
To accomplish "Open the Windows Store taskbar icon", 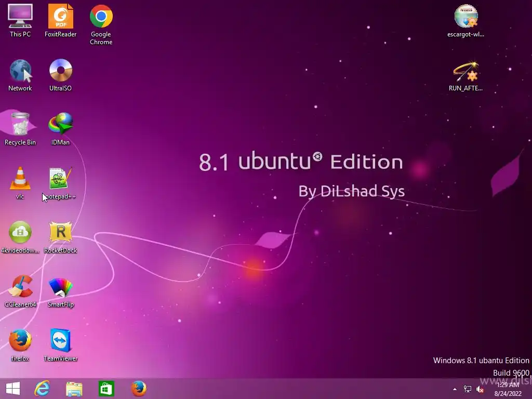I will coord(106,389).
